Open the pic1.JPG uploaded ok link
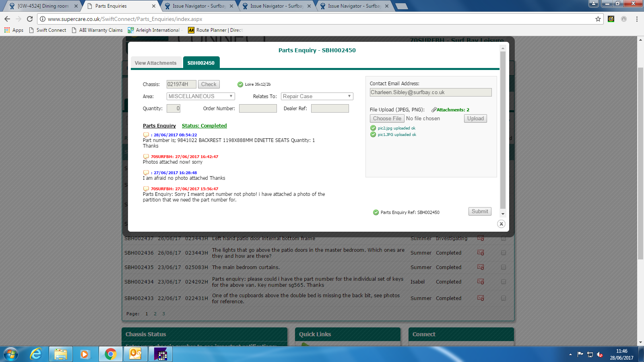Viewport: 644px width, 362px height. click(x=397, y=135)
